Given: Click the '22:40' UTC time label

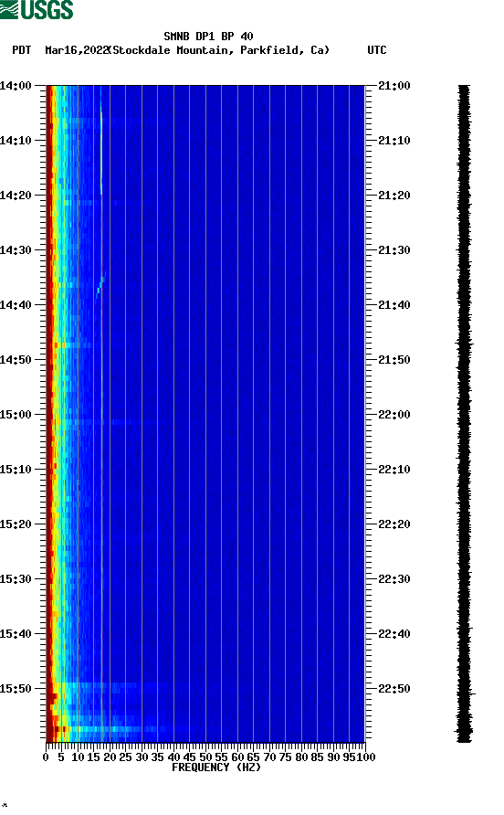Looking at the screenshot, I should (394, 633).
